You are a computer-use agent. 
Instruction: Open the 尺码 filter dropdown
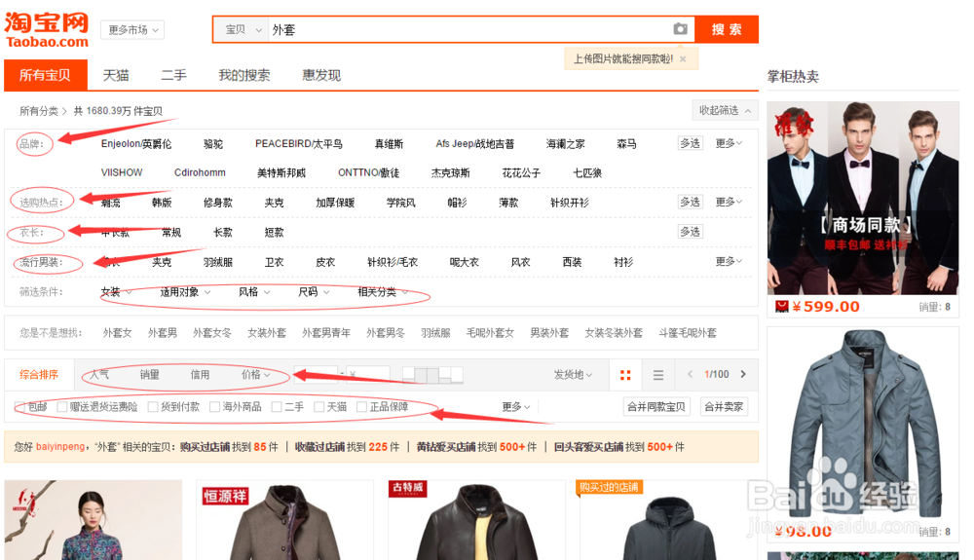tap(314, 292)
